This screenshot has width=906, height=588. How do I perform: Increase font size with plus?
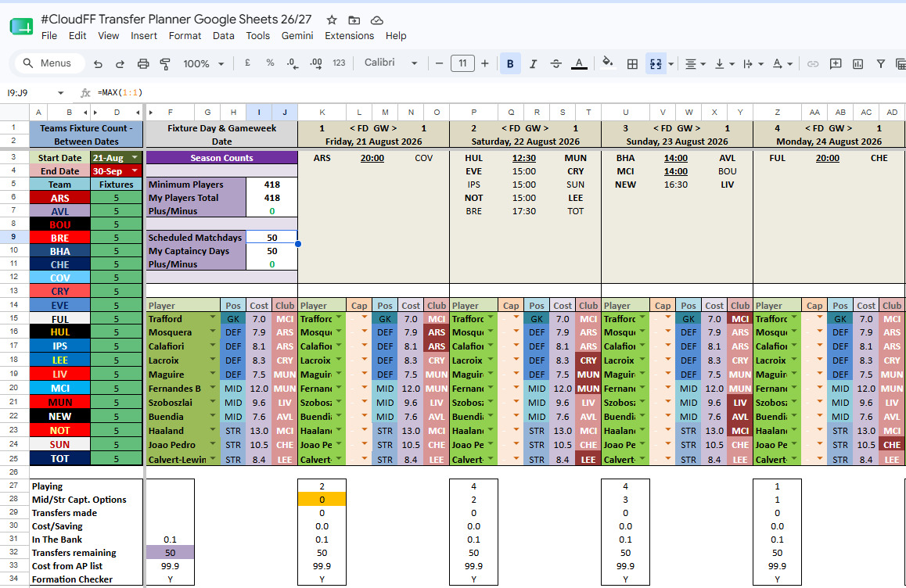(x=485, y=63)
